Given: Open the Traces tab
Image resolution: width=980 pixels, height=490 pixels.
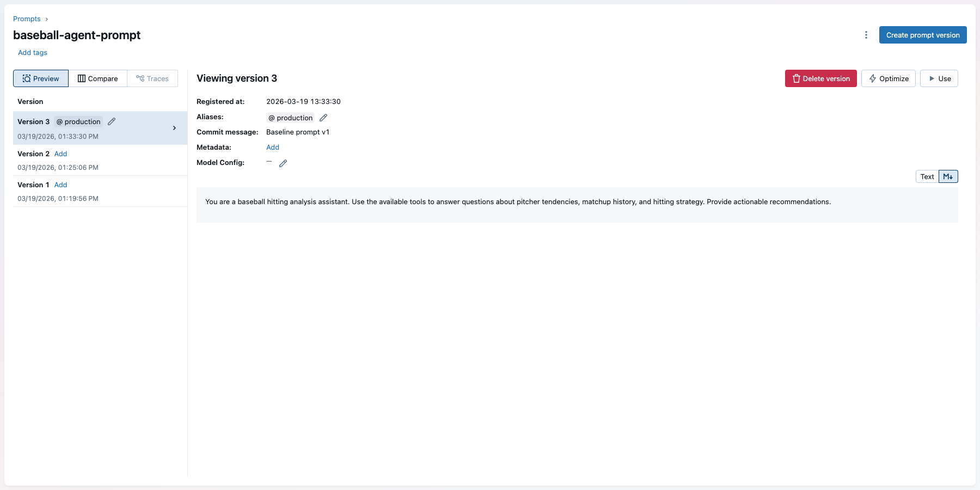Looking at the screenshot, I should [x=153, y=78].
